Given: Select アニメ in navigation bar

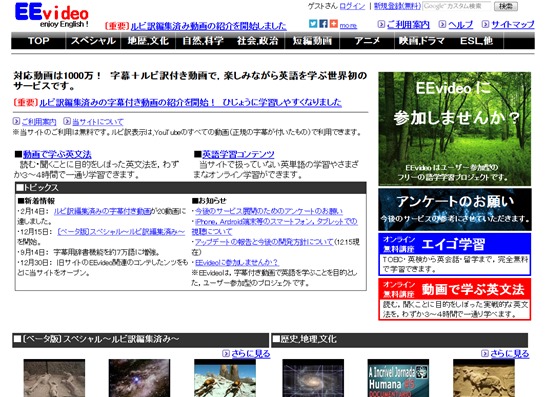Looking at the screenshot, I should tap(367, 41).
